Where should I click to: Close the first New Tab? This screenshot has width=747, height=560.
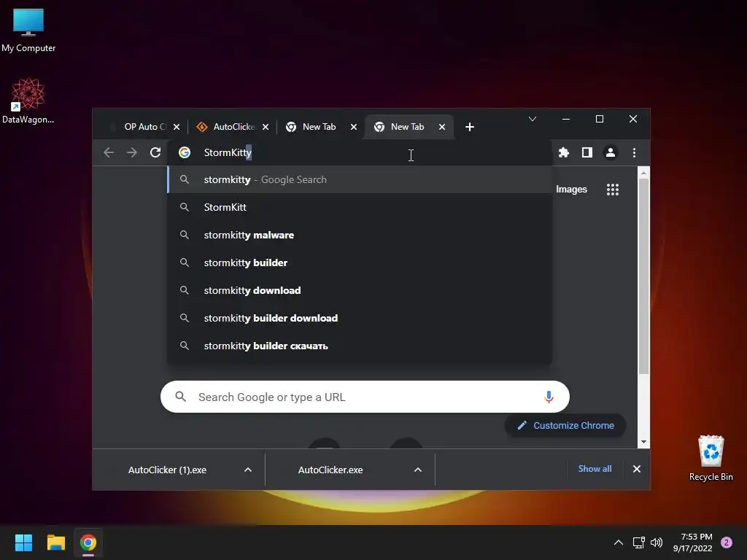pos(354,127)
